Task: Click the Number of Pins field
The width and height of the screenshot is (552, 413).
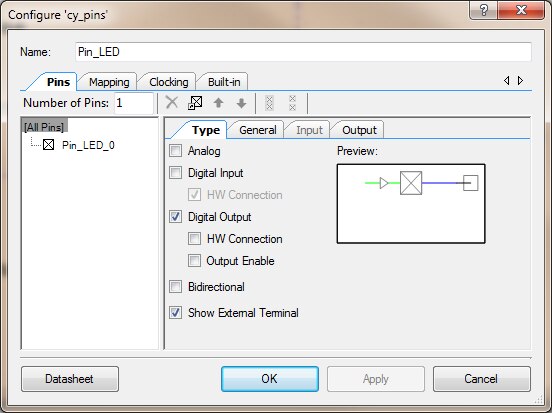Action: click(134, 103)
